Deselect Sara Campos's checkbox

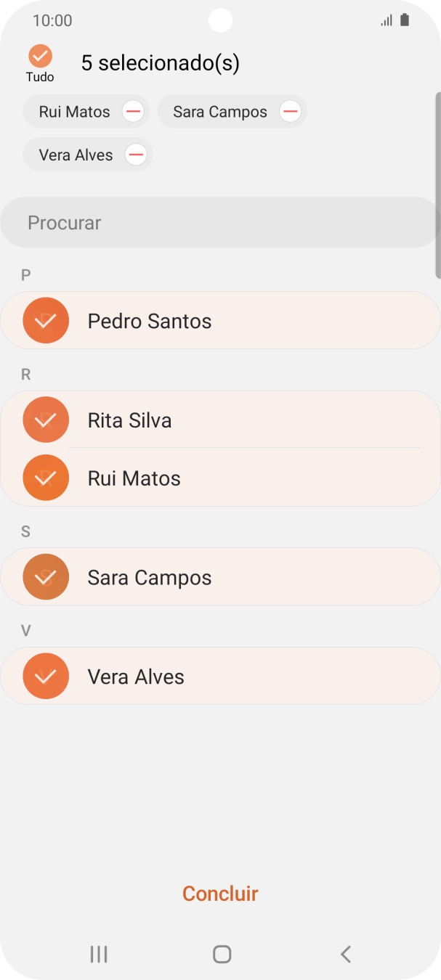(45, 576)
